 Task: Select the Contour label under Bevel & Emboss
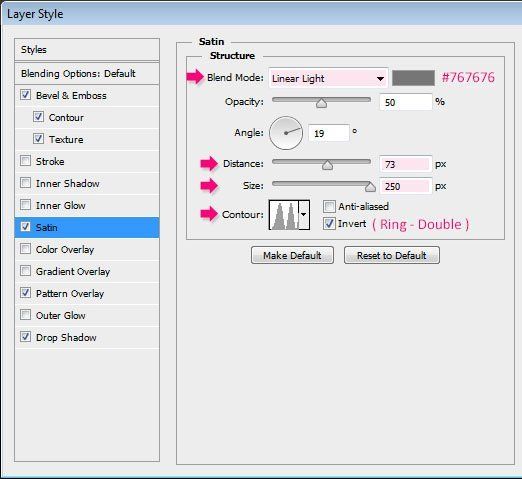click(x=66, y=117)
